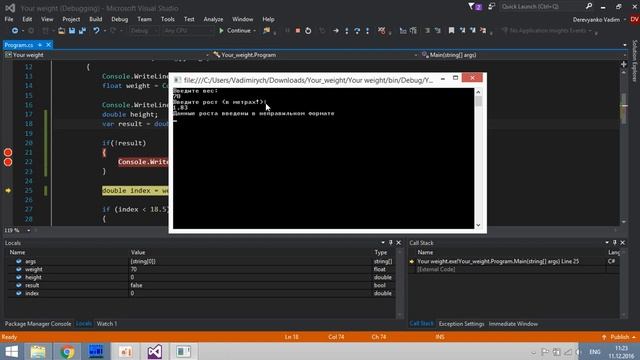Close the Locals panel

click(x=399, y=243)
